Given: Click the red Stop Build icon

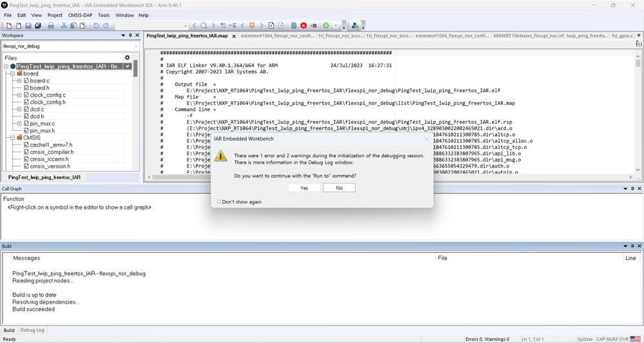Looking at the screenshot, I should (304, 26).
